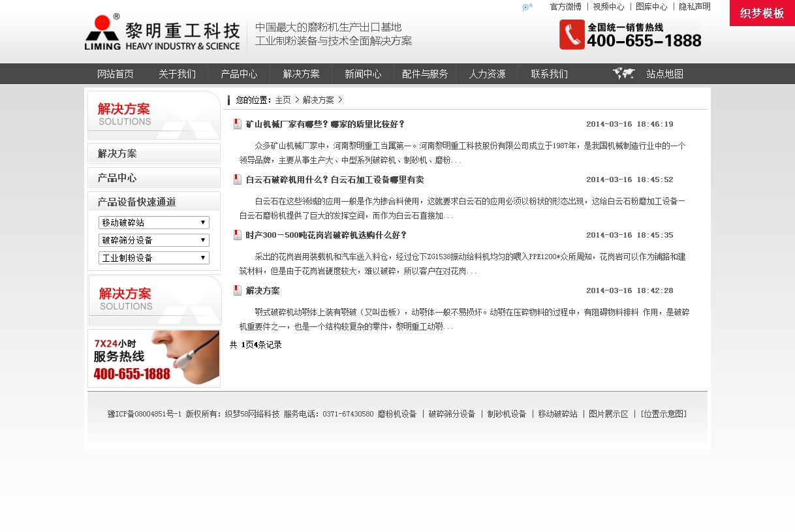Click document icon beside 白云石破碎机用什么
Image resolution: width=795 pixels, height=532 pixels.
coord(238,180)
